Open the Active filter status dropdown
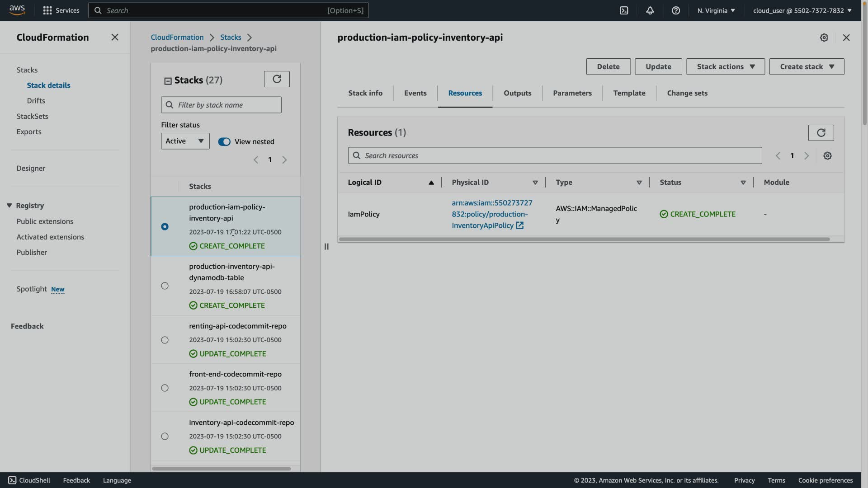 tap(185, 141)
